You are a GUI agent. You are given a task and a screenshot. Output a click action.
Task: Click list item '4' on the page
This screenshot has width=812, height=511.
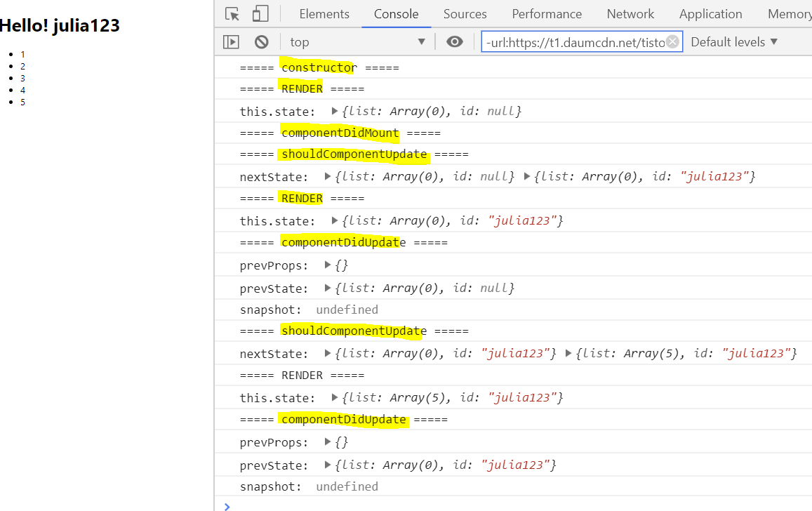22,90
